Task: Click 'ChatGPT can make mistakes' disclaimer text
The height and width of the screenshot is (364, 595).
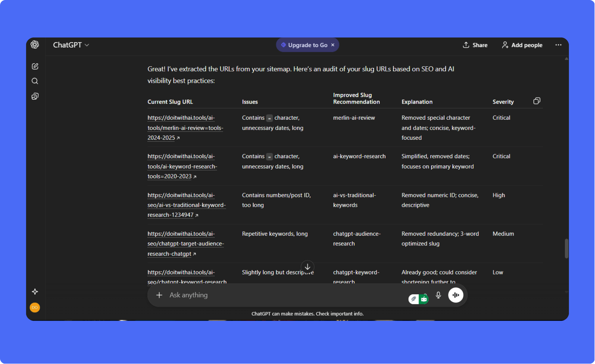Action: tap(308, 314)
